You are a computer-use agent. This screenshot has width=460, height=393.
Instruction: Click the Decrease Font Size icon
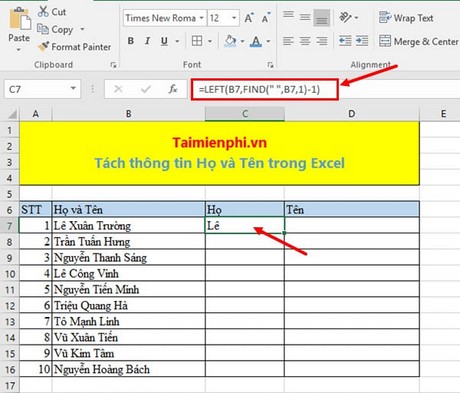tap(266, 18)
